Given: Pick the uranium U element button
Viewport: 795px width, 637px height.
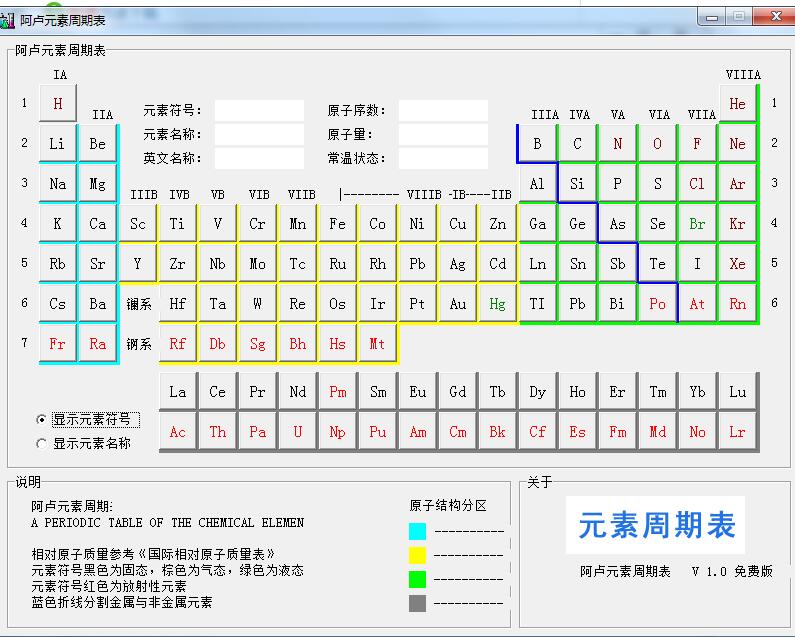Looking at the screenshot, I should pyautogui.click(x=298, y=432).
